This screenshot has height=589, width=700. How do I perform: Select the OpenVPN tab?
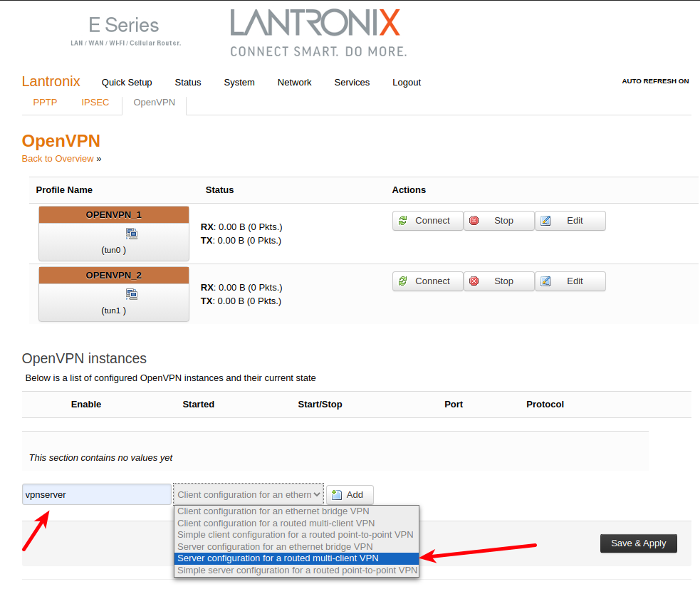155,103
